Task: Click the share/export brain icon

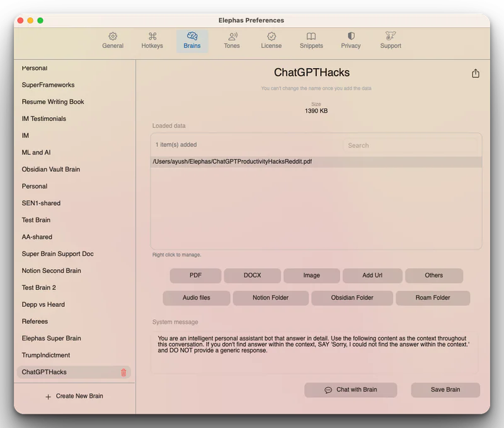Action: (x=476, y=73)
